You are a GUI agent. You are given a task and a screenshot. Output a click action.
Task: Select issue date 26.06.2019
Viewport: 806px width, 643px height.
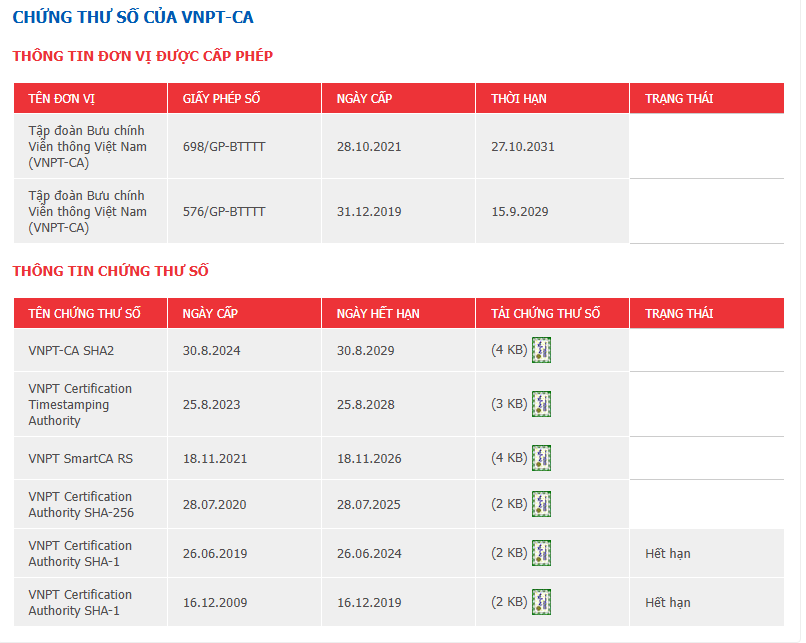(215, 554)
